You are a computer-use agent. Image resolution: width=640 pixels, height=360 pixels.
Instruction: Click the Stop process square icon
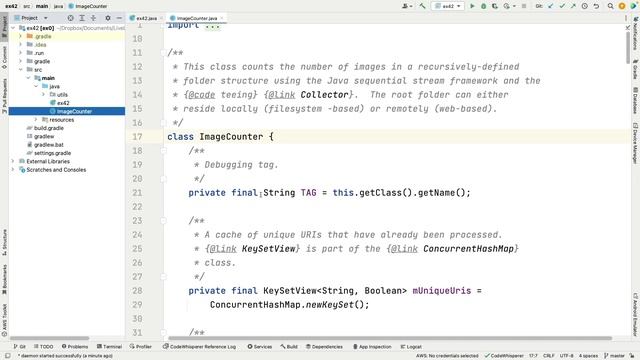[524, 6]
